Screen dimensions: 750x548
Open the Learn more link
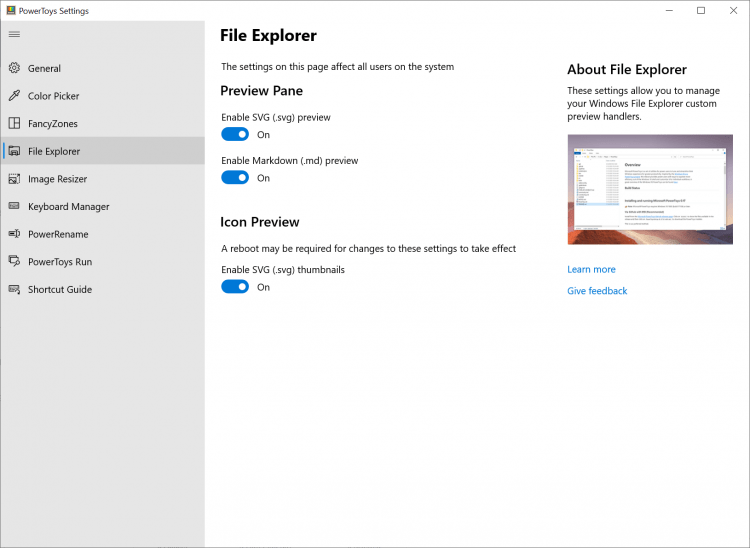pos(591,269)
